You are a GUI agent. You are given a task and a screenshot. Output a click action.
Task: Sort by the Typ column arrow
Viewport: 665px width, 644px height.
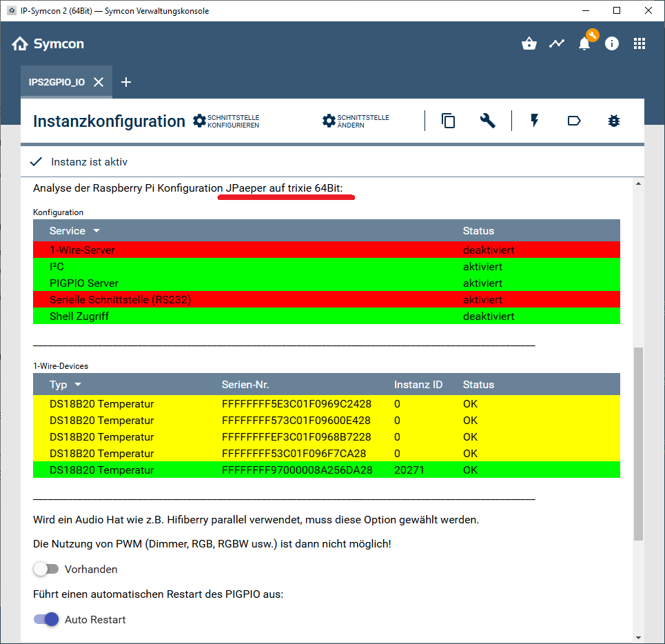point(78,385)
